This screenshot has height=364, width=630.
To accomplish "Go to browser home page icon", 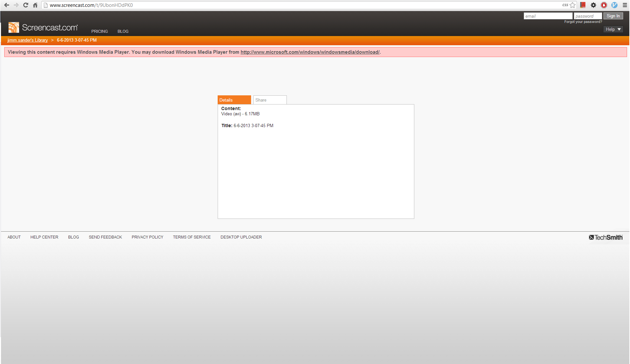I will [35, 5].
